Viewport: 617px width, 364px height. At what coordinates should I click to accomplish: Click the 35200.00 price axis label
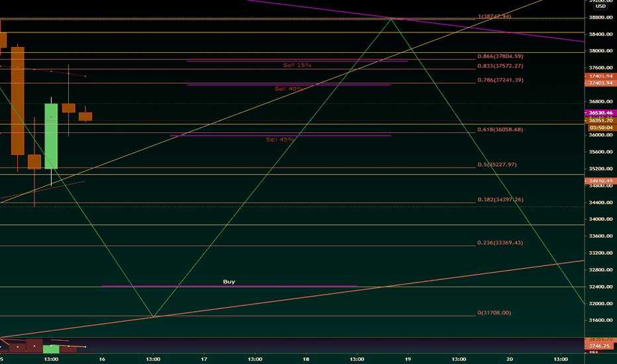[601, 169]
